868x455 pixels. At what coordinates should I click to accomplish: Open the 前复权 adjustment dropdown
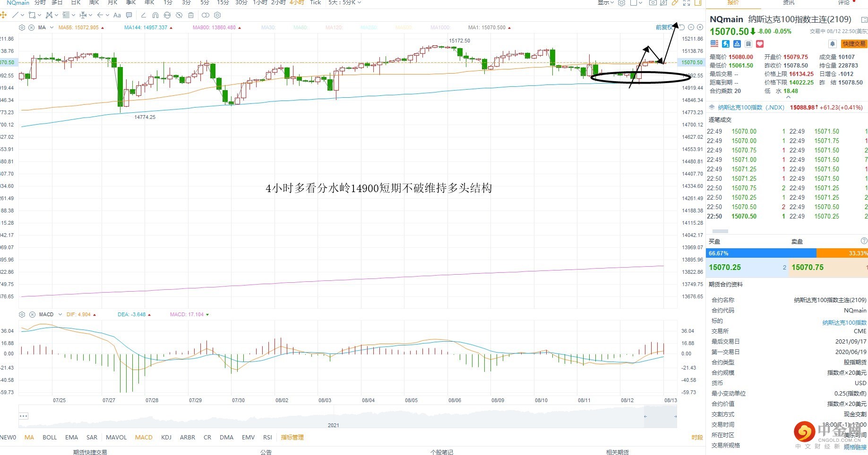(664, 27)
